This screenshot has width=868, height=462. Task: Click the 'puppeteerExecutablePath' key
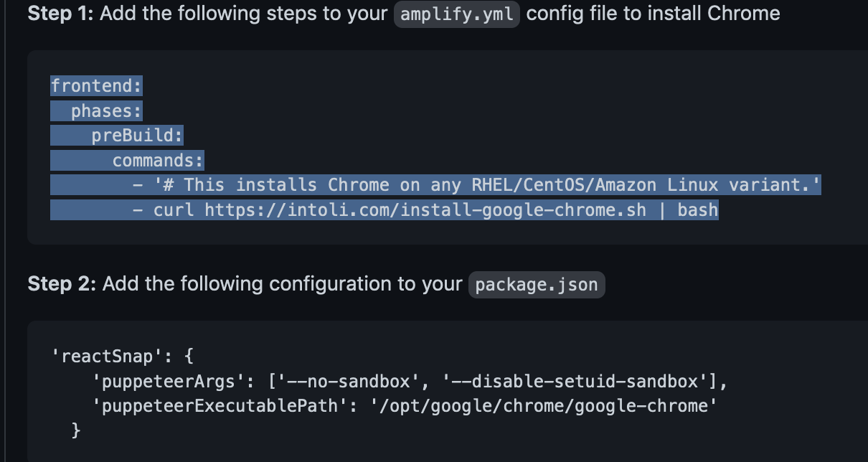(x=215, y=405)
